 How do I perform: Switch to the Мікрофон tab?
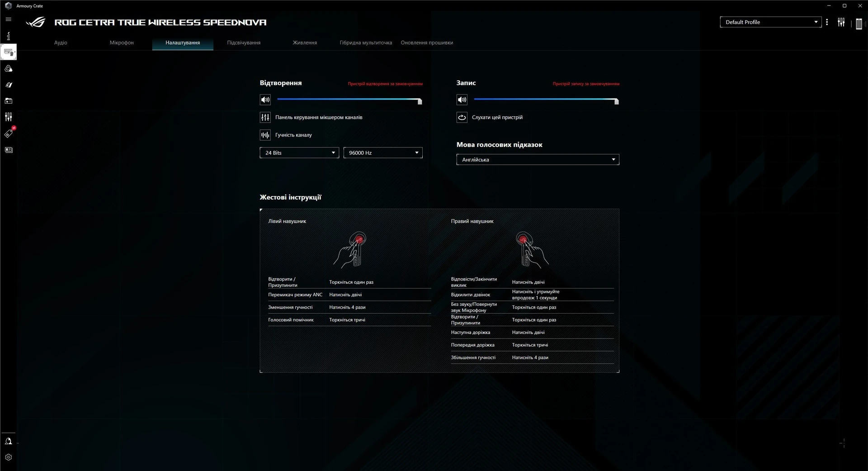point(122,43)
